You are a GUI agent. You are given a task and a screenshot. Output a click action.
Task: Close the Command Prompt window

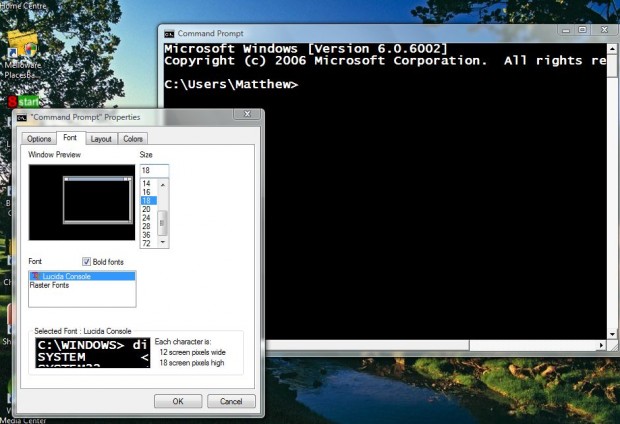point(604,30)
